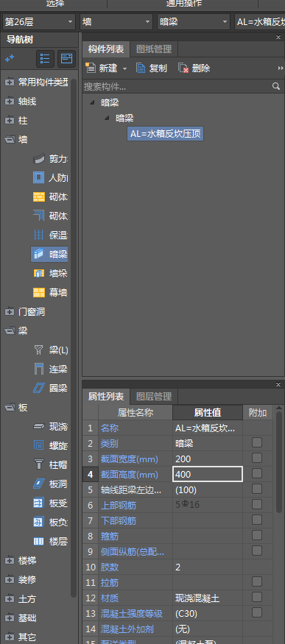Screen dimensions: 285x644
Task: Select the 暗梁 icon in navigation tree
Action: [38, 254]
